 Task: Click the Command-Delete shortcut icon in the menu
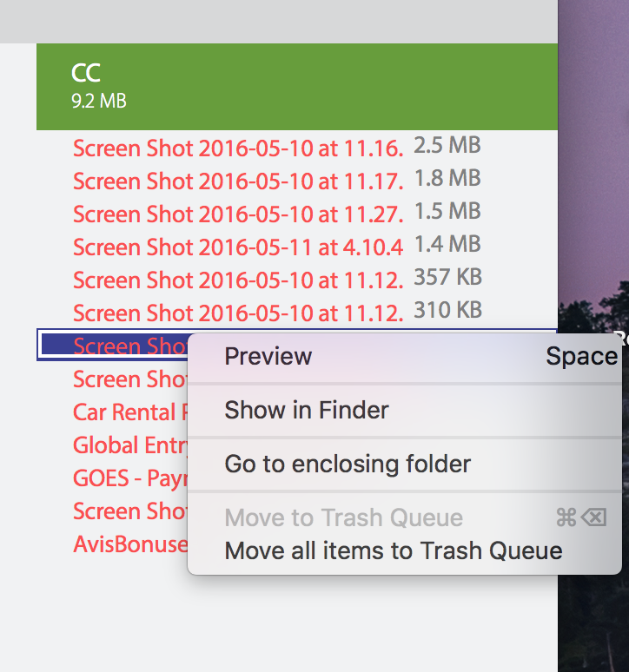click(x=581, y=517)
